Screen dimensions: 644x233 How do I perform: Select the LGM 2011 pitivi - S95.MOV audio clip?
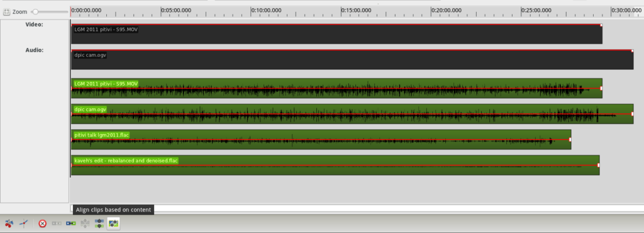(336, 88)
